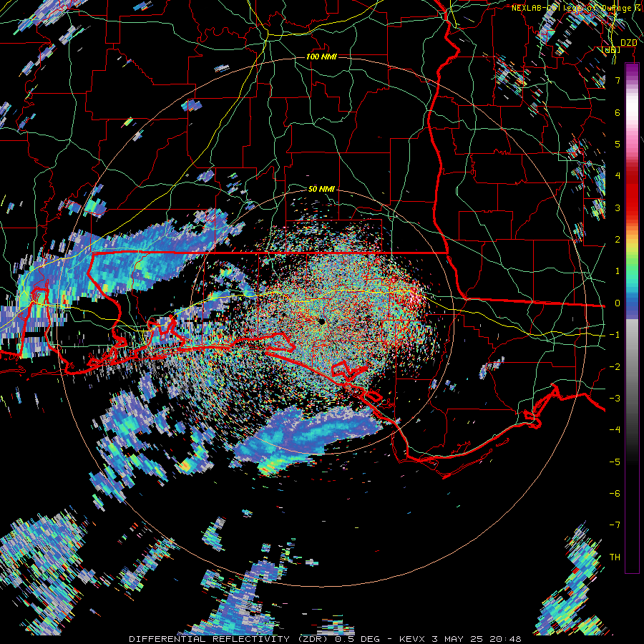The height and width of the screenshot is (644, 644).
Task: Click the "3" value on the scale
Action: 618,208
